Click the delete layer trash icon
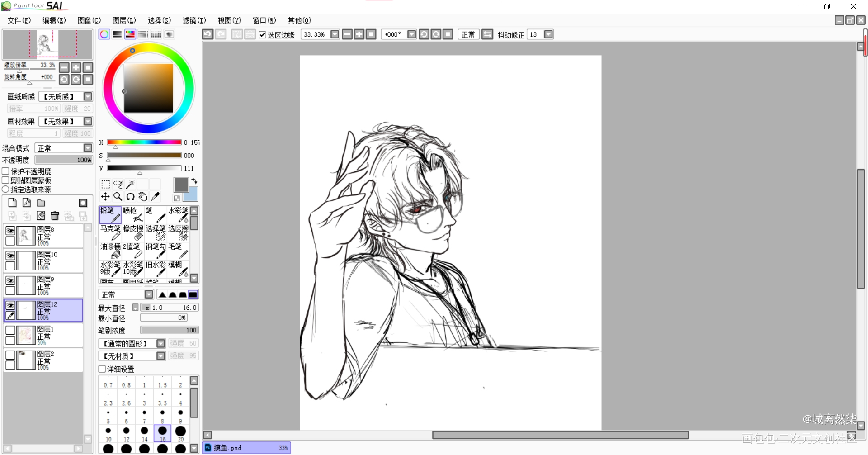This screenshot has width=868, height=455. coord(55,216)
